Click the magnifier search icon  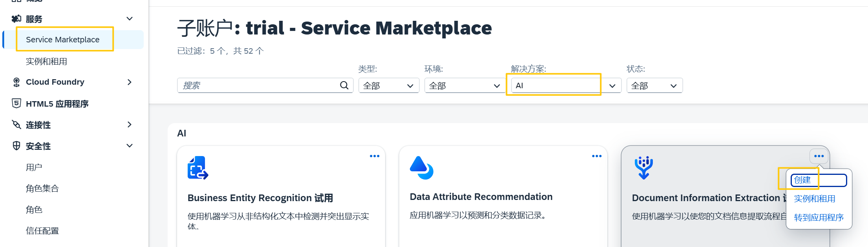344,85
